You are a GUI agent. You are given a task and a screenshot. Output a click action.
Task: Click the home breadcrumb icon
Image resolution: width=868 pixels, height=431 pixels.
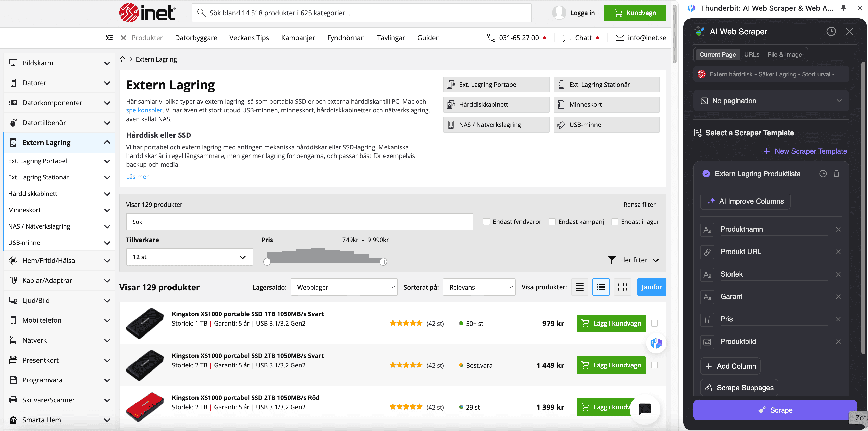(122, 59)
